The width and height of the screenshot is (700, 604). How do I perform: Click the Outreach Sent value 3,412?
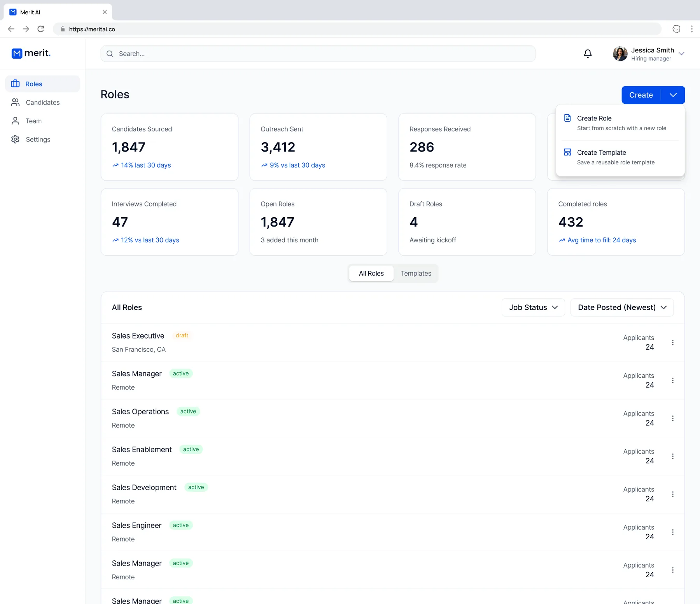(278, 147)
